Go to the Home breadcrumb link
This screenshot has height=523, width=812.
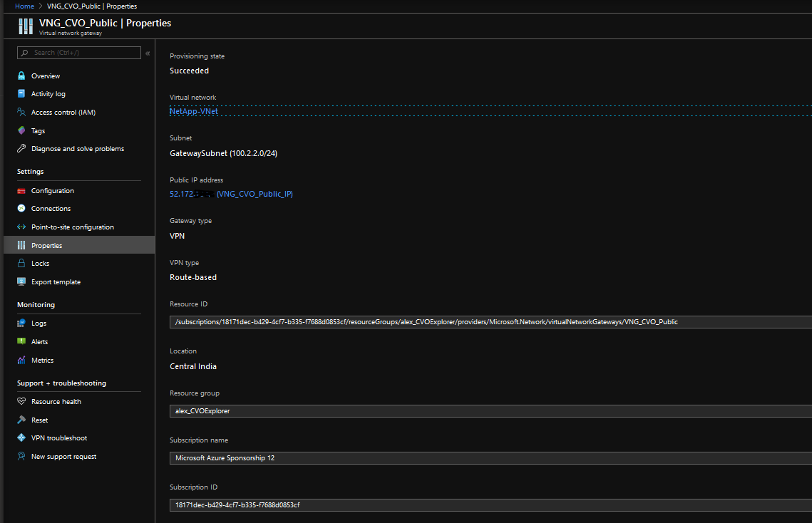tap(24, 6)
